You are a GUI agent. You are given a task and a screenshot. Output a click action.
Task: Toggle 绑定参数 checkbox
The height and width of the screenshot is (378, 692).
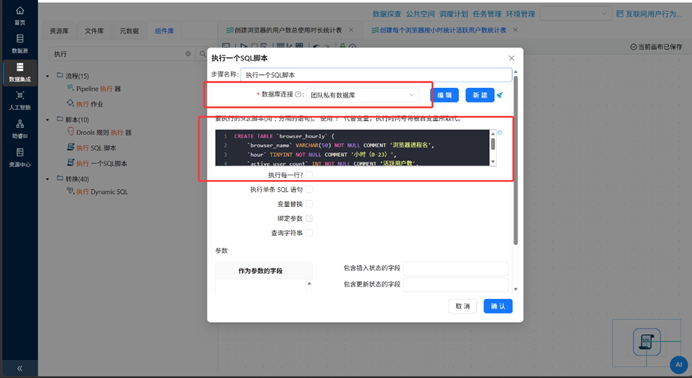309,218
